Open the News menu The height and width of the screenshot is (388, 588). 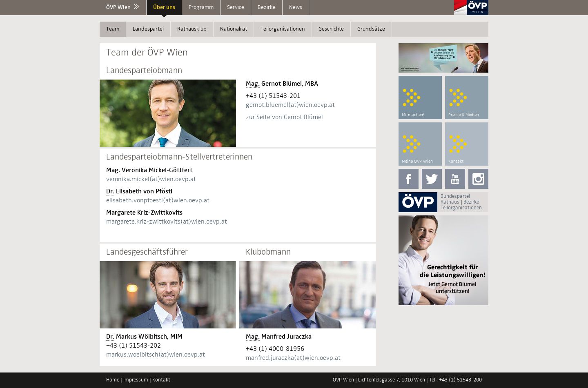(x=296, y=7)
